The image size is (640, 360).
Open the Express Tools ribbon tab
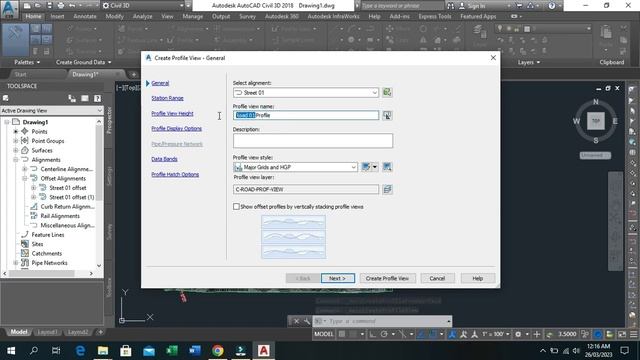[x=435, y=16]
